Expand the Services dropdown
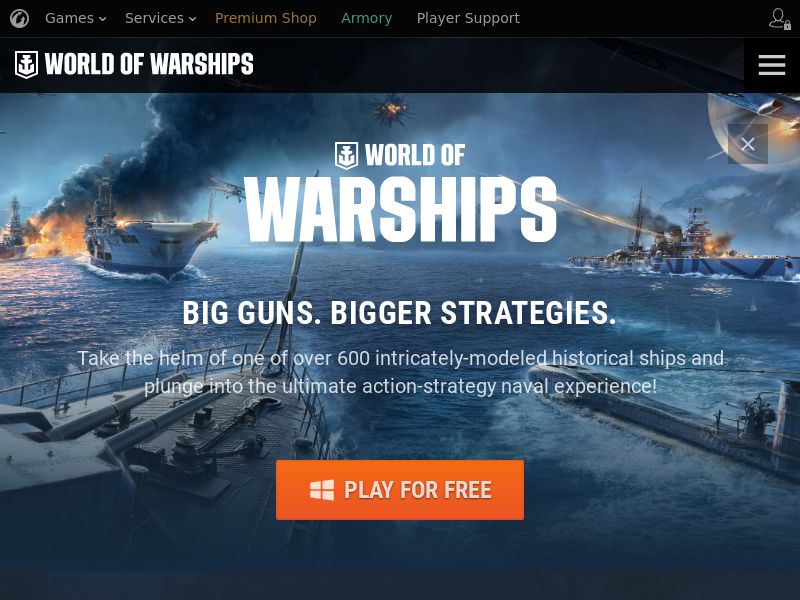This screenshot has height=600, width=800. [x=160, y=18]
